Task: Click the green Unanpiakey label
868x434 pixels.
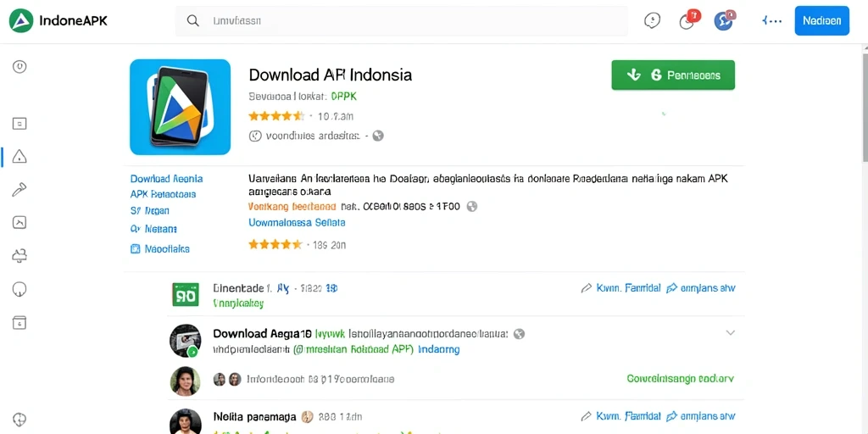Action: [x=238, y=303]
